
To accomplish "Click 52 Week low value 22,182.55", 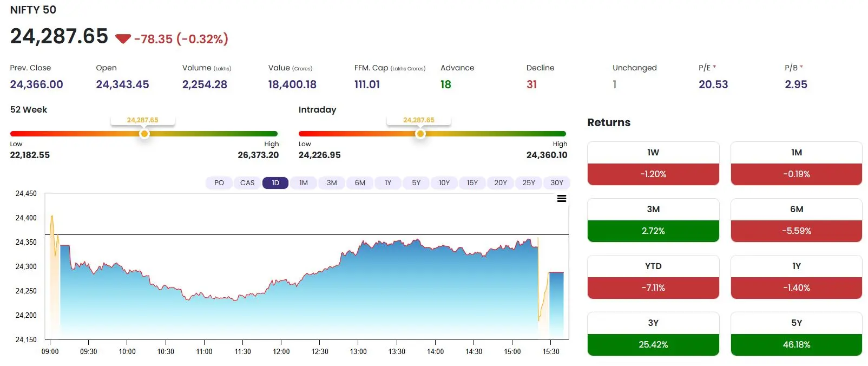I will (x=30, y=155).
